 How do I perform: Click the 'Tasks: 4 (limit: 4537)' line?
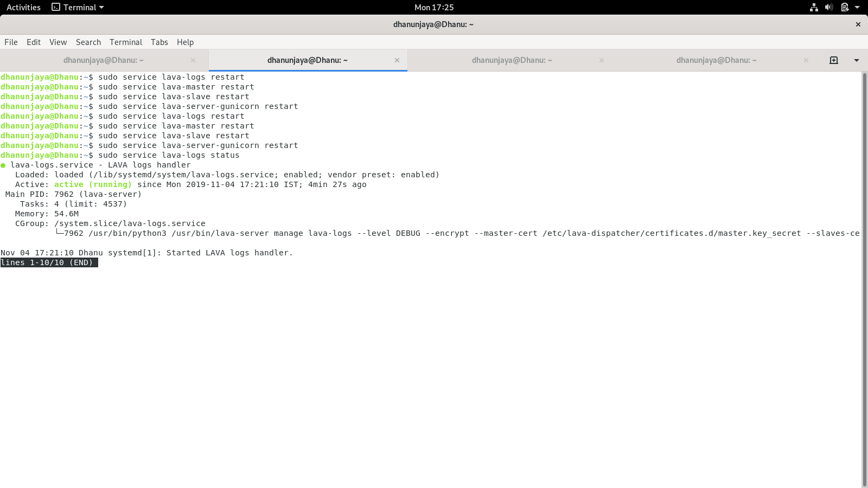tap(73, 204)
